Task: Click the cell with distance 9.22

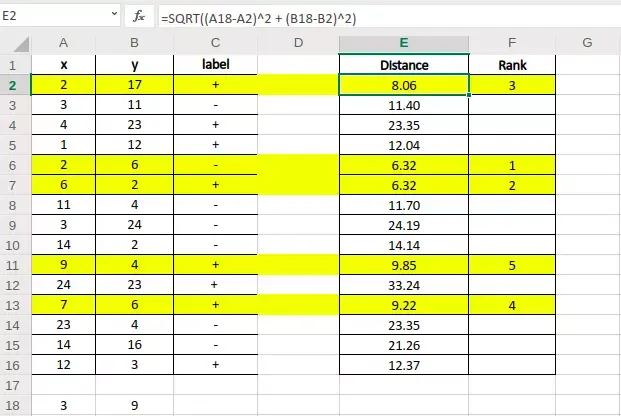Action: [x=404, y=306]
